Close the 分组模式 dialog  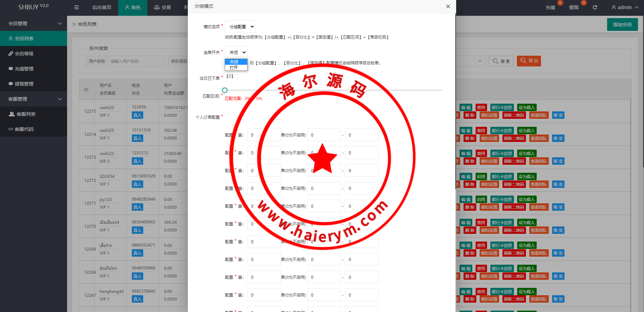(448, 6)
